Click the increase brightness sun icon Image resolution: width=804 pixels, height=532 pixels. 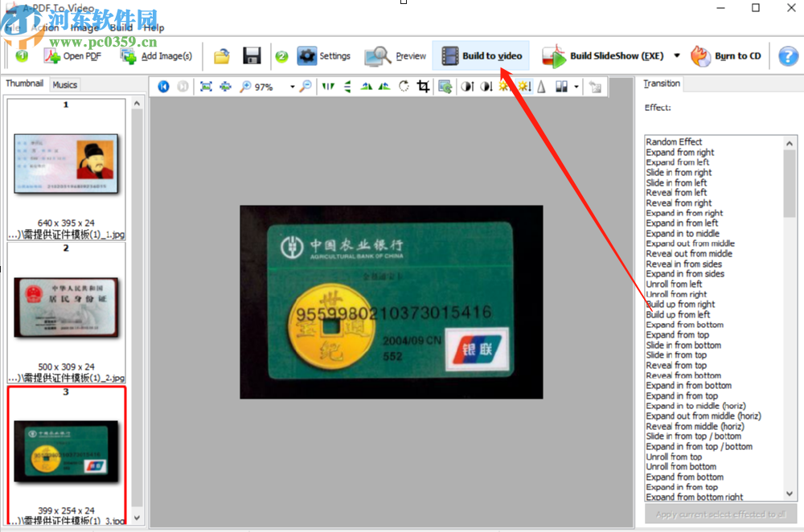click(503, 86)
